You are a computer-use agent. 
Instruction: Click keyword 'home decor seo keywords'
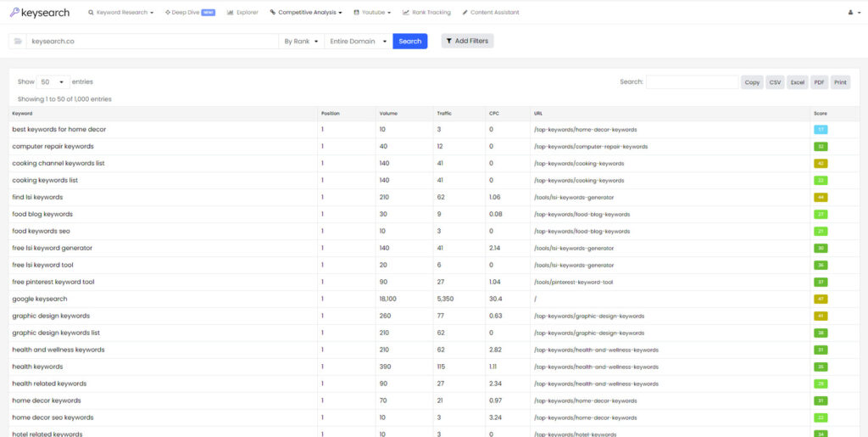pos(53,417)
